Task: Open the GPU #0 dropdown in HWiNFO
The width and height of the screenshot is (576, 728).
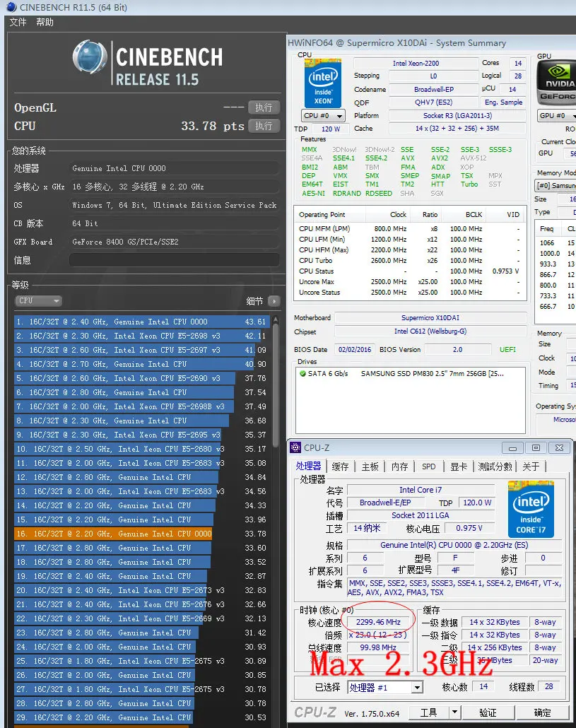Action: (556, 116)
